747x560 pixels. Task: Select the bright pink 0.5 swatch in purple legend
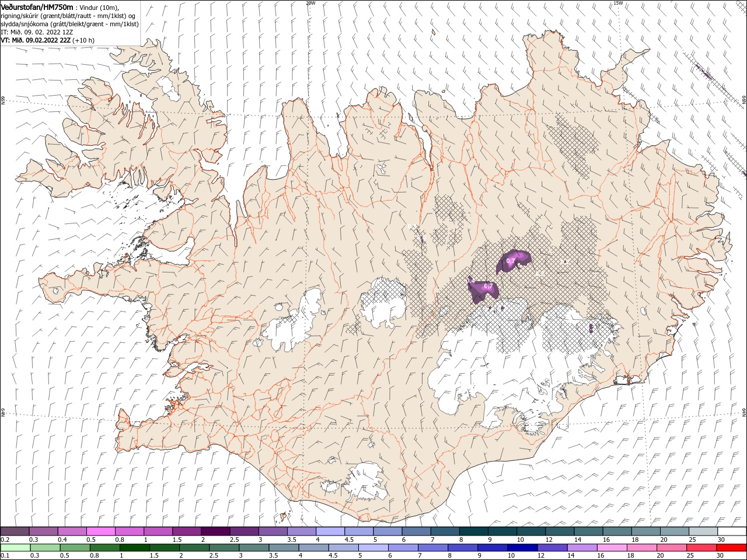[x=100, y=531]
